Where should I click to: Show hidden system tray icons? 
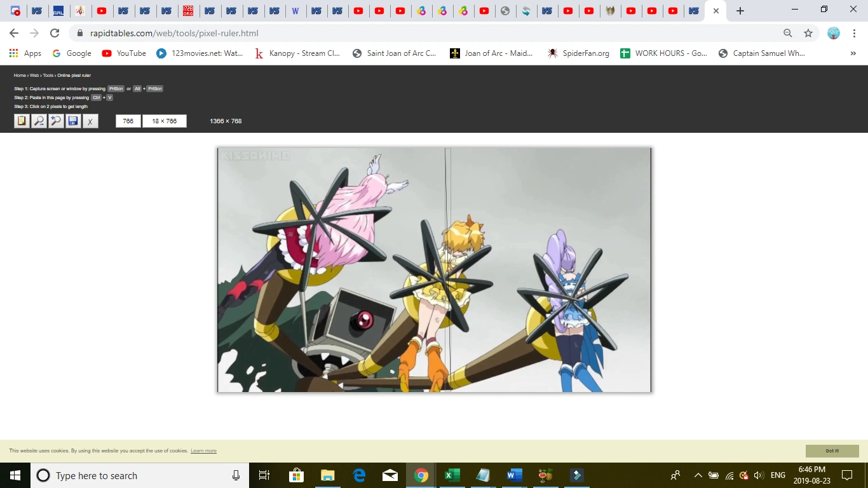pos(698,475)
